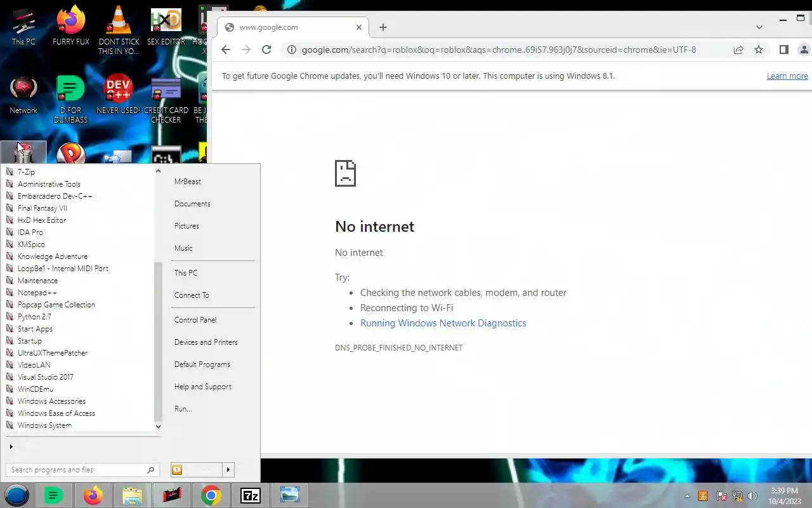Open Default Programs in Start menu
Screen dimensions: 812x508
coord(202,364)
